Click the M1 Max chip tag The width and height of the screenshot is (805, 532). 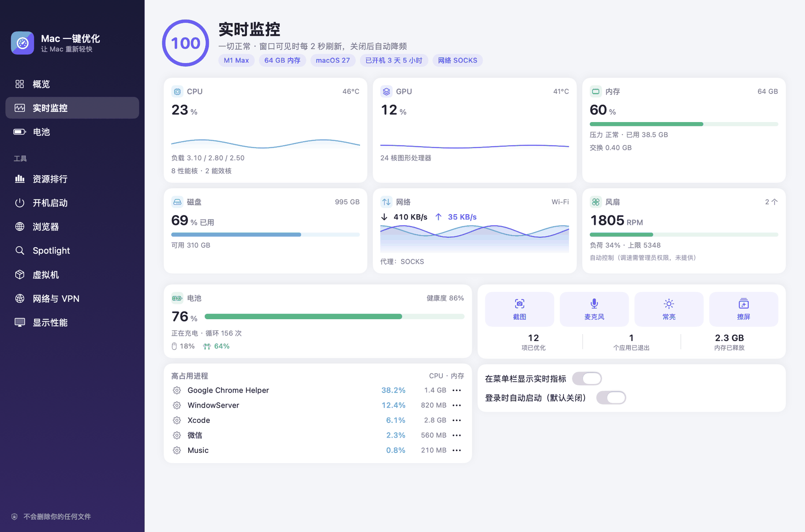coord(236,60)
